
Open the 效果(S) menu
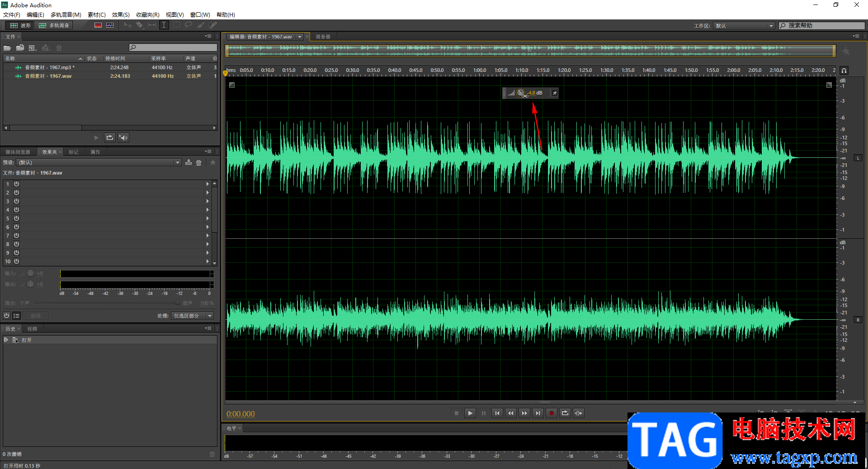click(121, 15)
